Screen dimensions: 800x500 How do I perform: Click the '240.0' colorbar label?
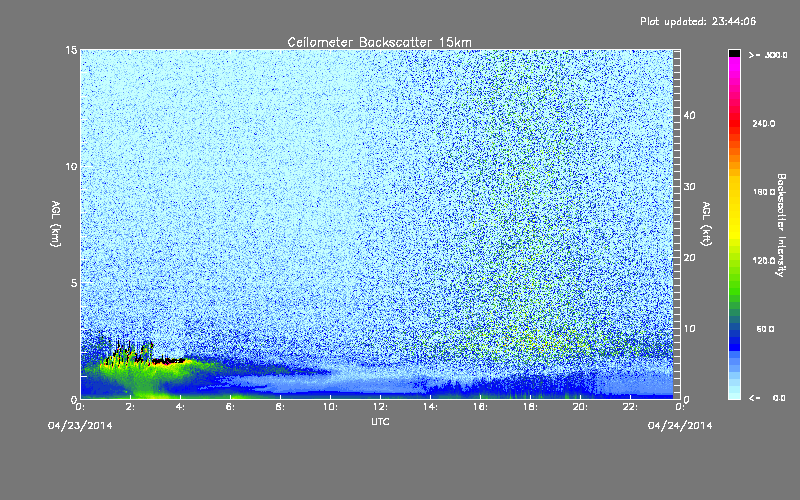(764, 124)
